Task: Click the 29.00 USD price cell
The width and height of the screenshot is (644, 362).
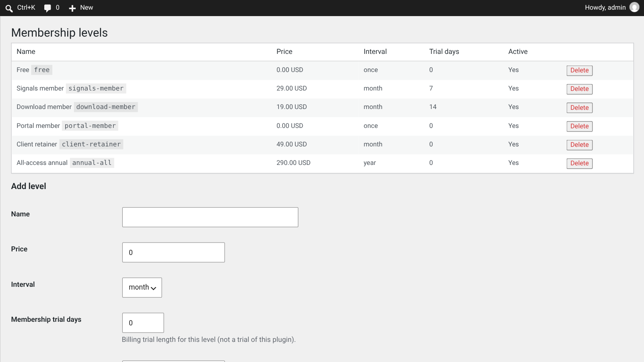Action: (291, 88)
